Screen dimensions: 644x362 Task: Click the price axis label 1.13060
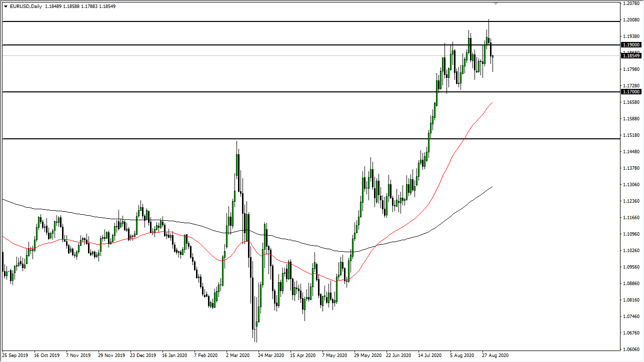pyautogui.click(x=631, y=185)
